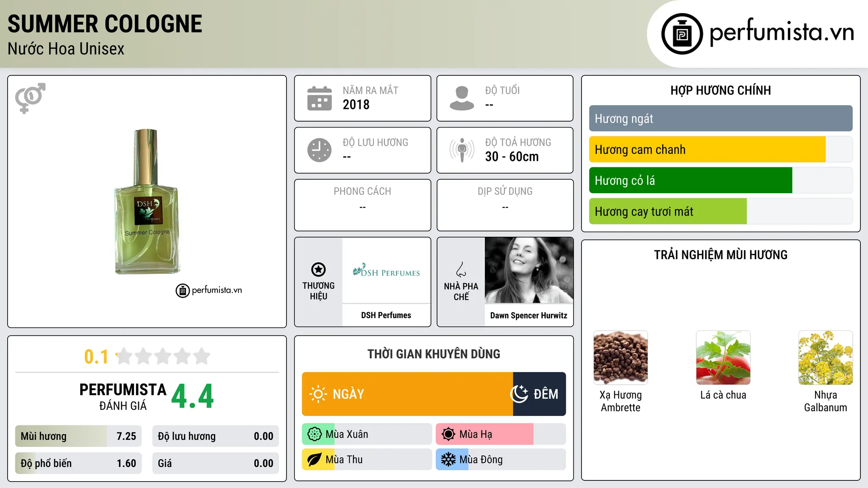The width and height of the screenshot is (868, 488).
Task: Click the Dịp sử dụng info card
Action: [505, 205]
